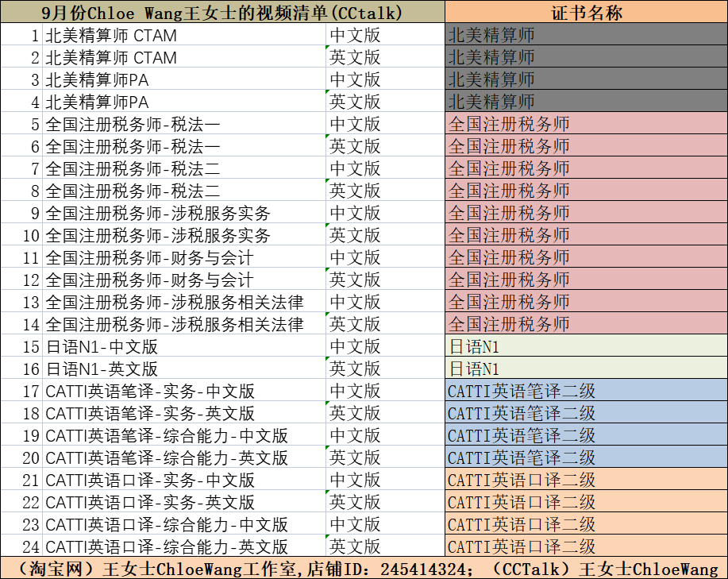This screenshot has width=728, height=579.
Task: Click the header cell "证书名称"
Action: point(586,13)
